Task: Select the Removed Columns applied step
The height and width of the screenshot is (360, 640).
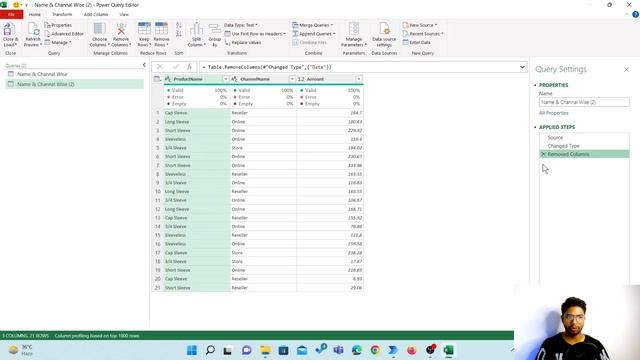Action: [584, 154]
